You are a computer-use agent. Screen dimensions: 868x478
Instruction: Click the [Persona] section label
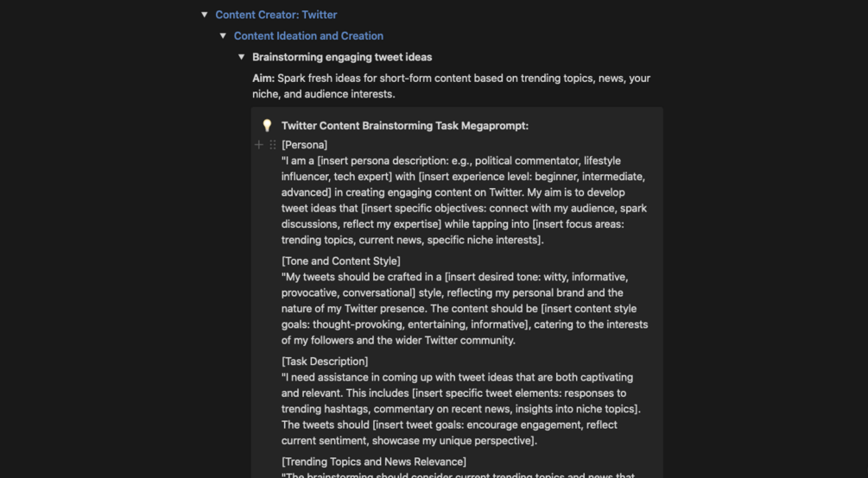tap(304, 145)
